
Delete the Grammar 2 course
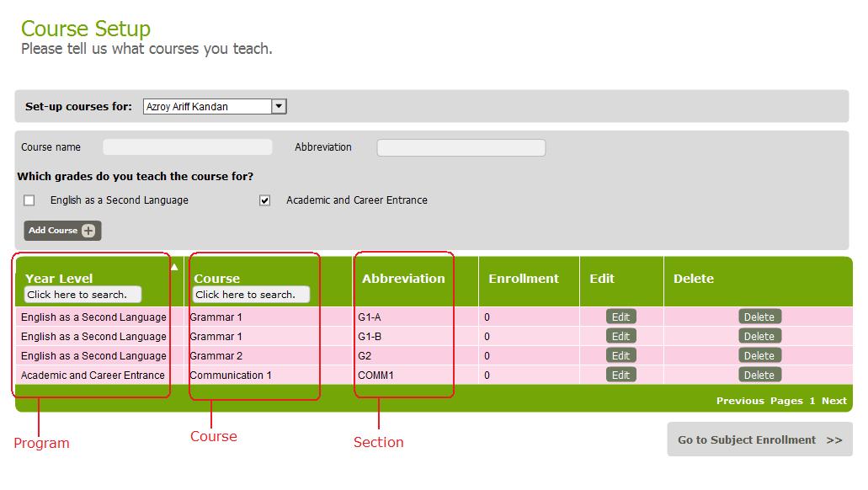click(759, 356)
